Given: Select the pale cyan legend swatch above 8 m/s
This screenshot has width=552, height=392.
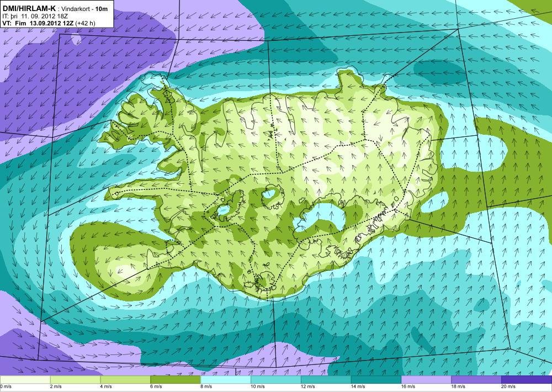Looking at the screenshot, I should [x=226, y=380].
